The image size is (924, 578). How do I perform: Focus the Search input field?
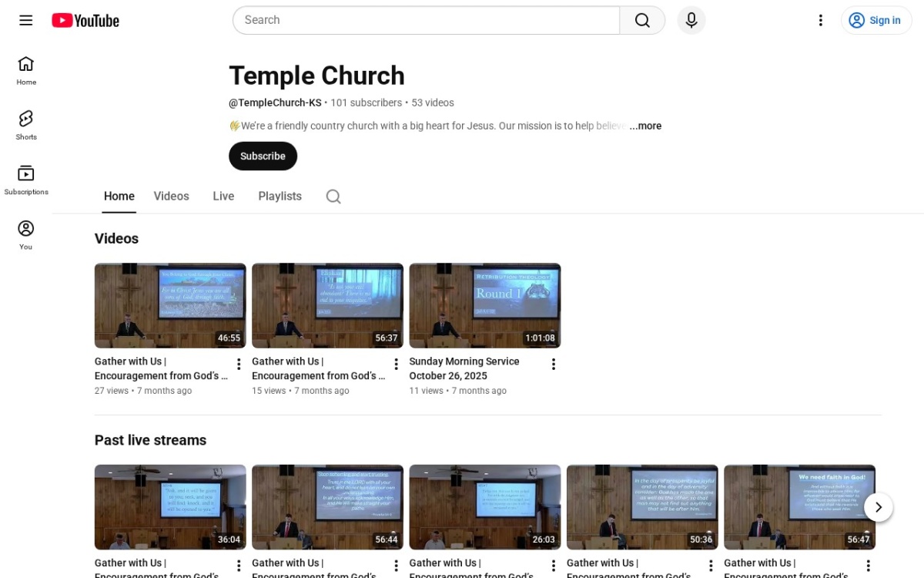[426, 20]
